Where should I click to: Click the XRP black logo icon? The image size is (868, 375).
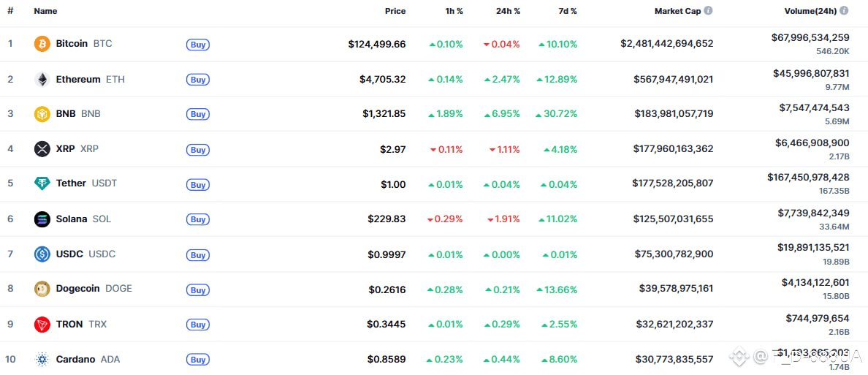pyautogui.click(x=42, y=149)
